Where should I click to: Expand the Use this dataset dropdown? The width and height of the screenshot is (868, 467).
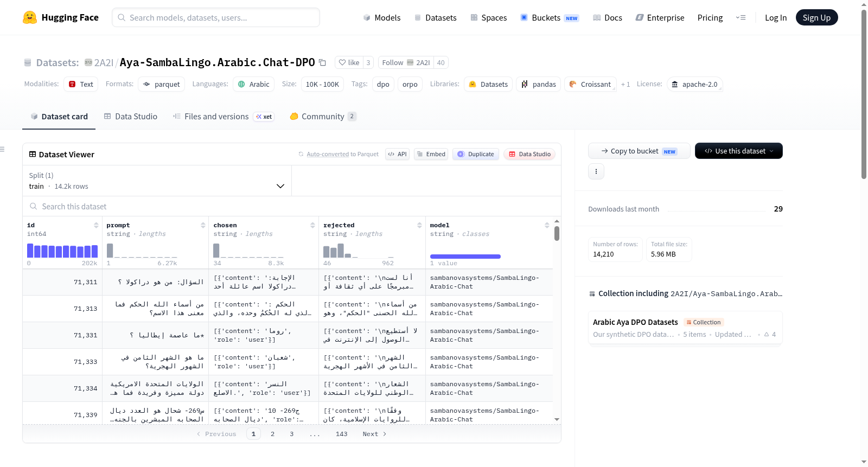coord(739,151)
